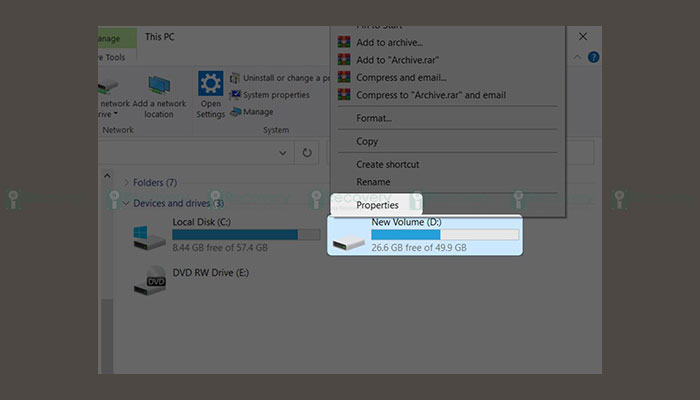Click Local Disk (C:) usage bar

246,235
